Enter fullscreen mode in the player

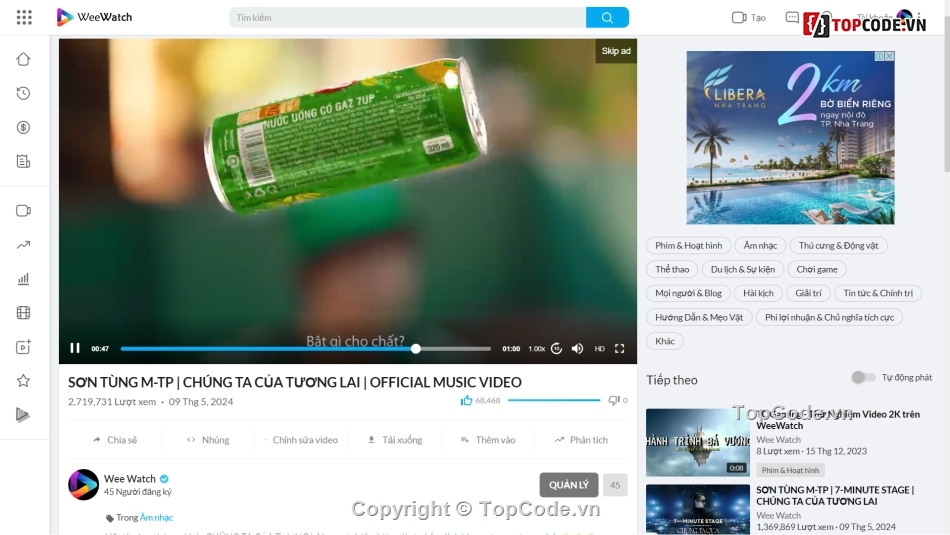619,348
